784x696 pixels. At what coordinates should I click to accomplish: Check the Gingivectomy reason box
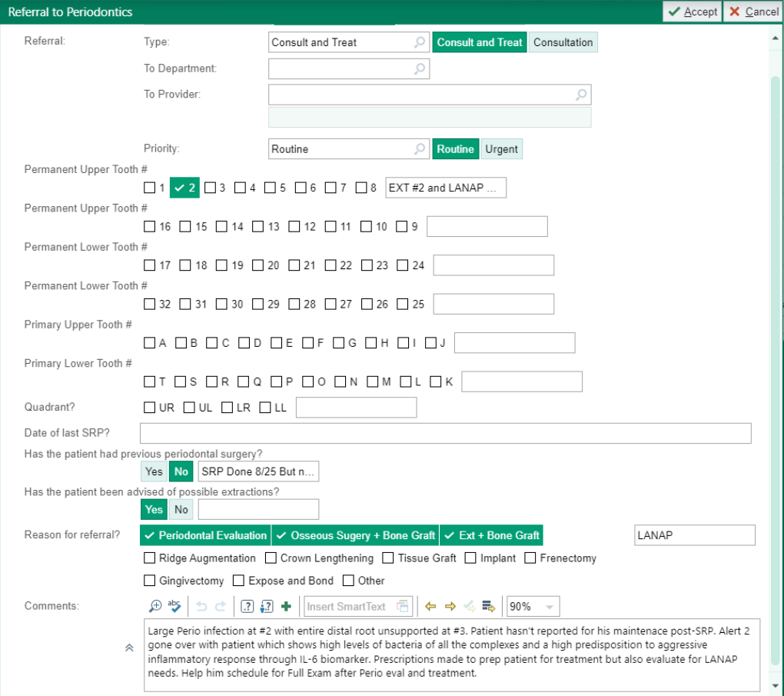click(150, 581)
